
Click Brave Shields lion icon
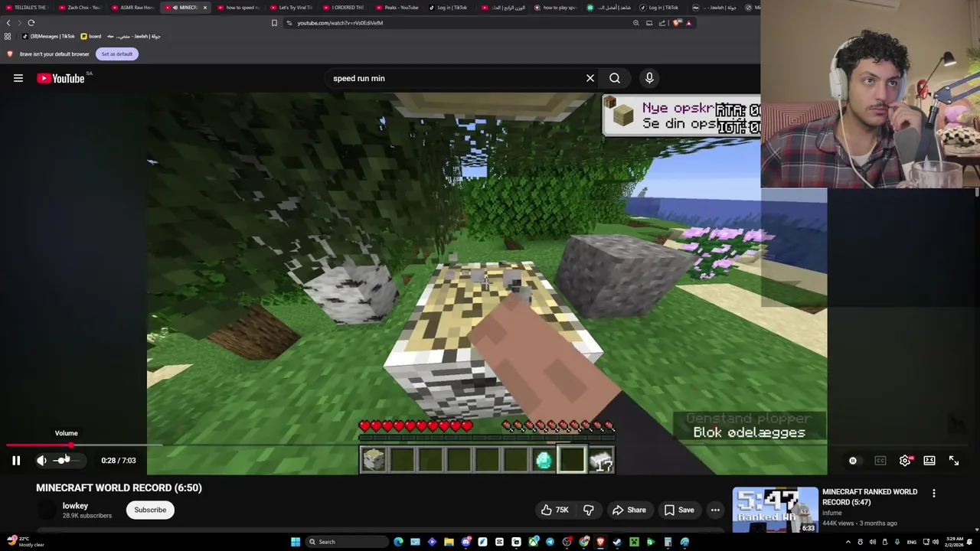pyautogui.click(x=676, y=23)
